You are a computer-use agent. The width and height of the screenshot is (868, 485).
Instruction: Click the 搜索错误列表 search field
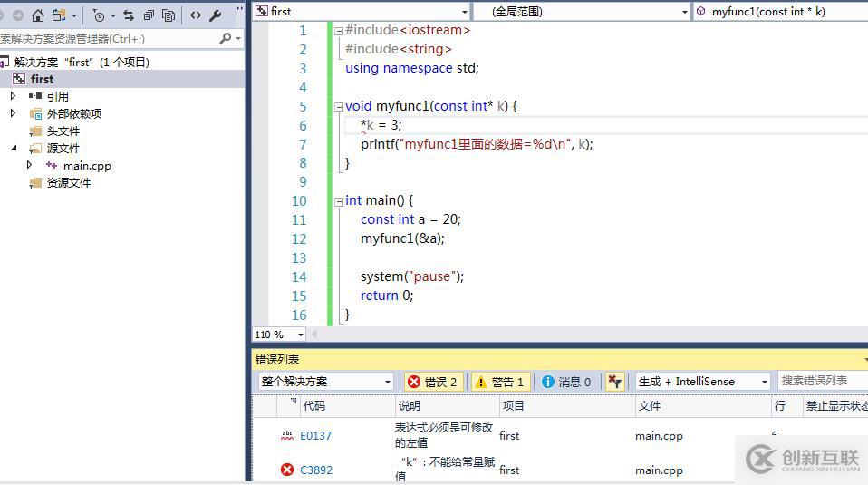[823, 381]
